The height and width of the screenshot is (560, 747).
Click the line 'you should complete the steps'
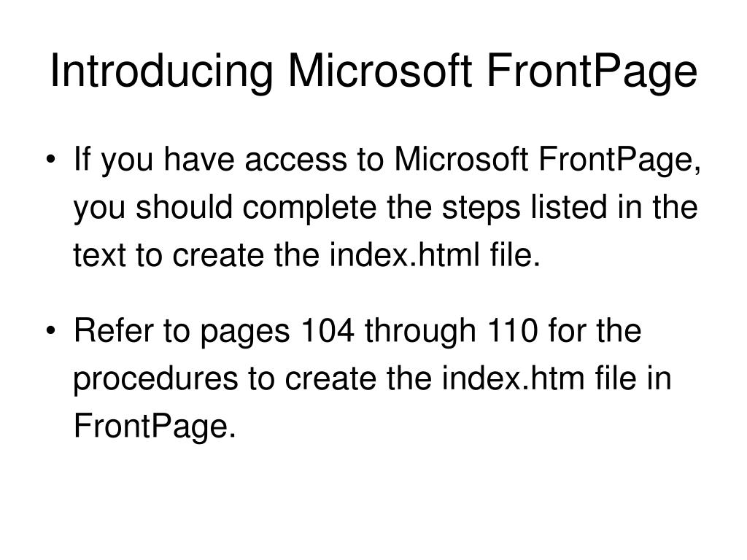(x=385, y=208)
